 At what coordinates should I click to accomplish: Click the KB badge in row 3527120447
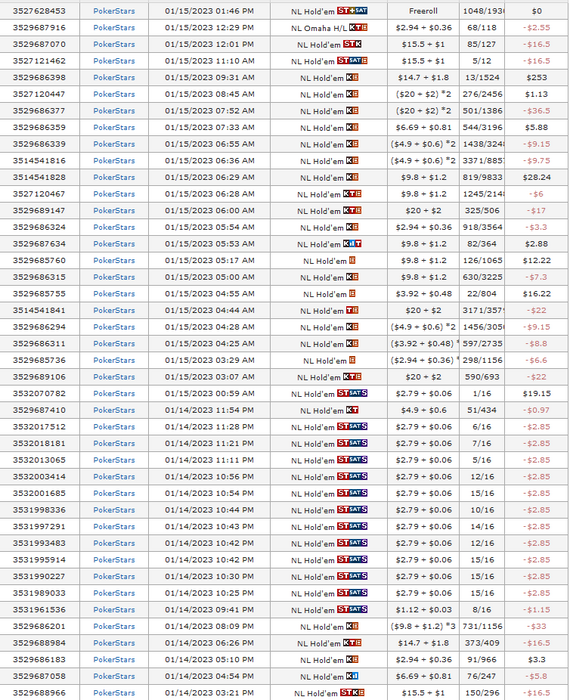point(352,94)
